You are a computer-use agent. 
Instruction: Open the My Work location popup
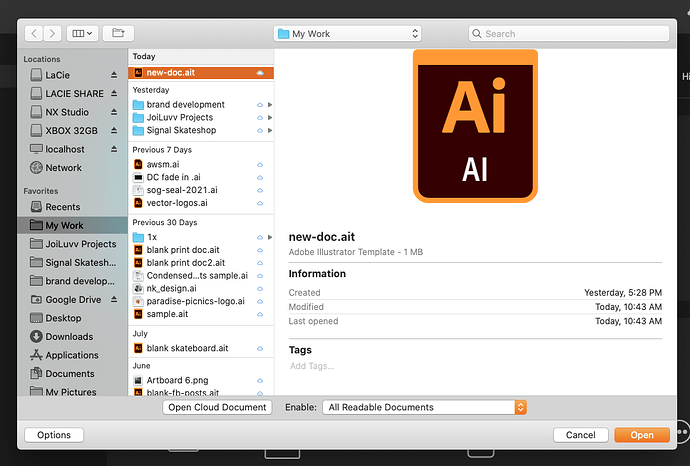347,34
